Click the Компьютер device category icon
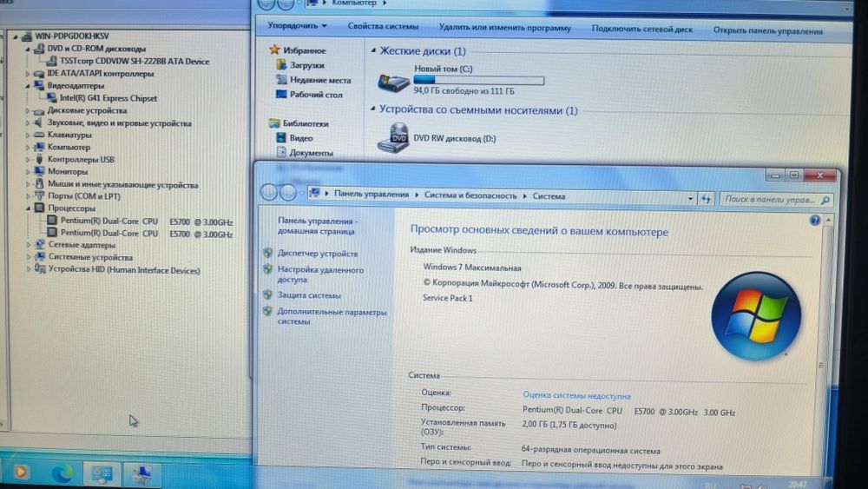 39,147
